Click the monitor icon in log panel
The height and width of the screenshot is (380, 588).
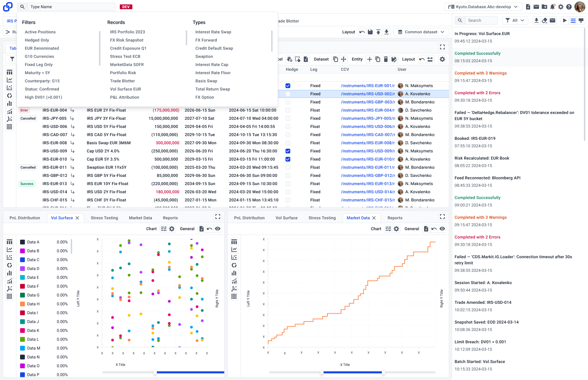click(x=581, y=20)
